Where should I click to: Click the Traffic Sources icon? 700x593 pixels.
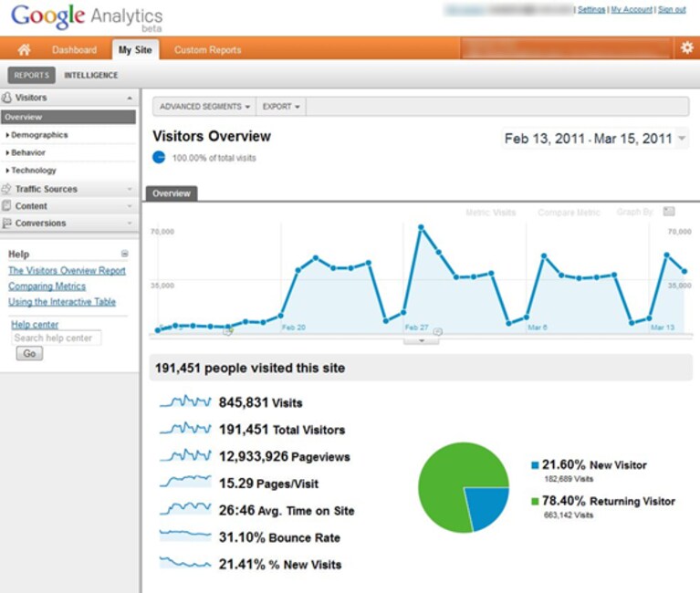point(6,189)
